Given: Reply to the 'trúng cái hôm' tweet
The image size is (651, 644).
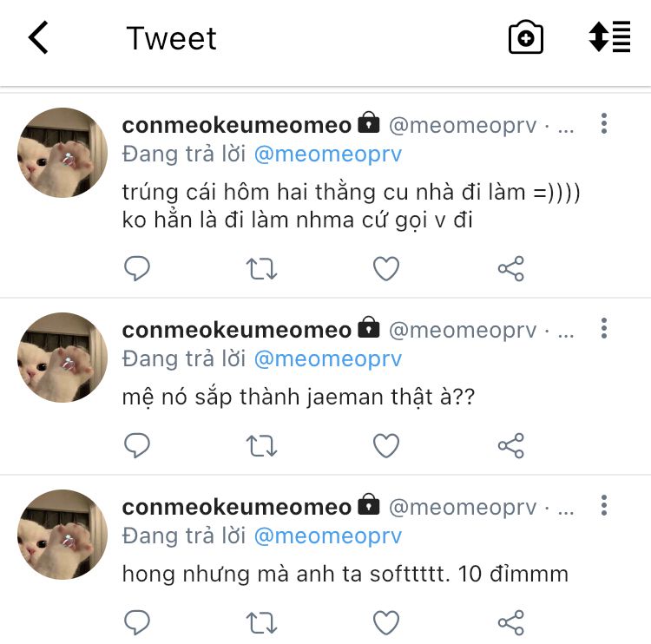Looking at the screenshot, I should pos(137,268).
